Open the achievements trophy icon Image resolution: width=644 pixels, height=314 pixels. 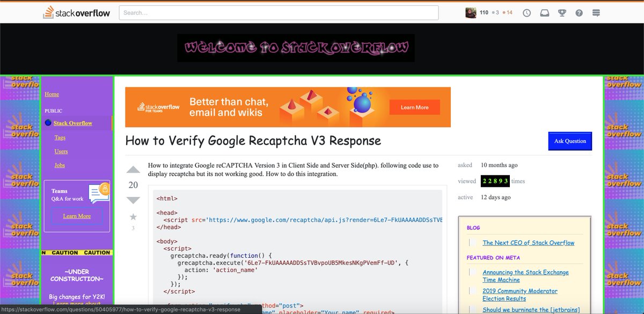562,13
